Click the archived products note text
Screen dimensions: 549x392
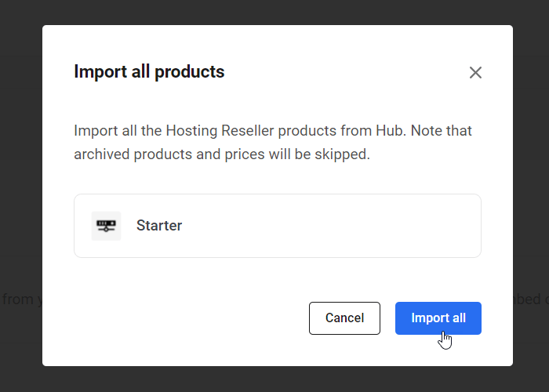coord(273,143)
